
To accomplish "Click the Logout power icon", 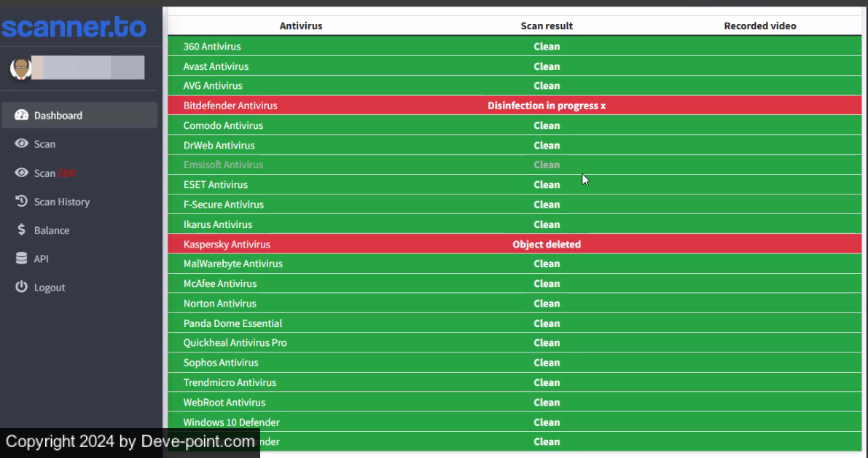I will (x=22, y=287).
